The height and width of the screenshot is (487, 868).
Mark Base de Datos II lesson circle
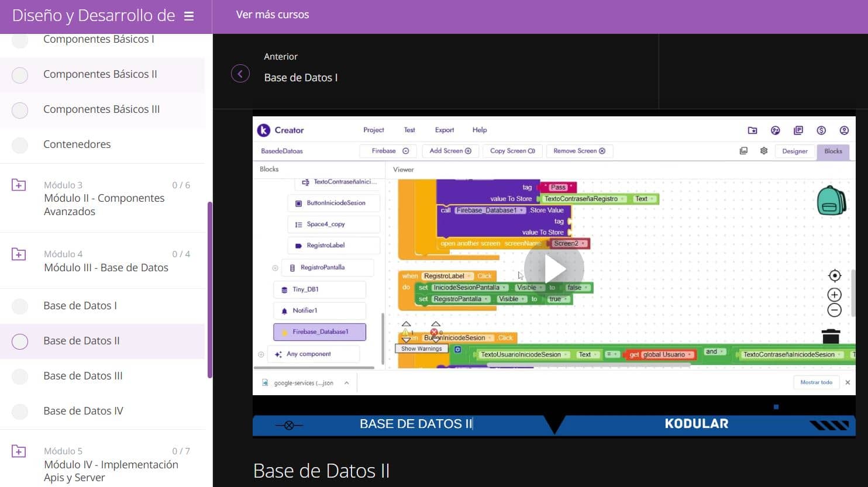(20, 341)
